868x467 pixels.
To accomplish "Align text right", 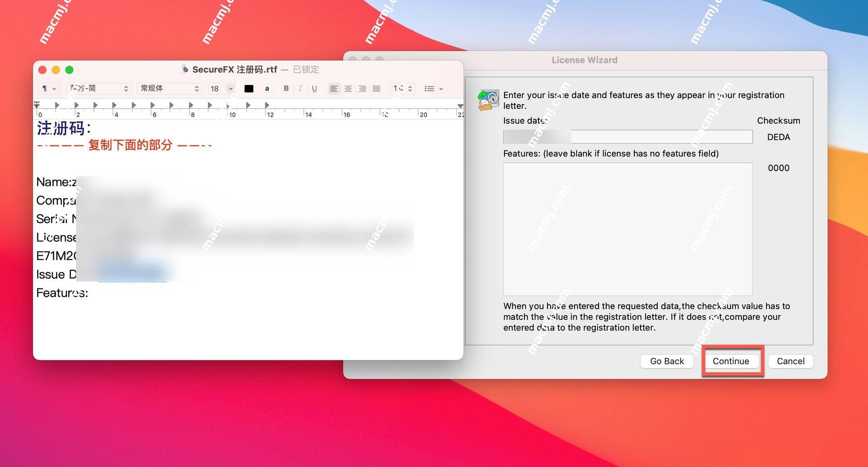I will [x=362, y=89].
